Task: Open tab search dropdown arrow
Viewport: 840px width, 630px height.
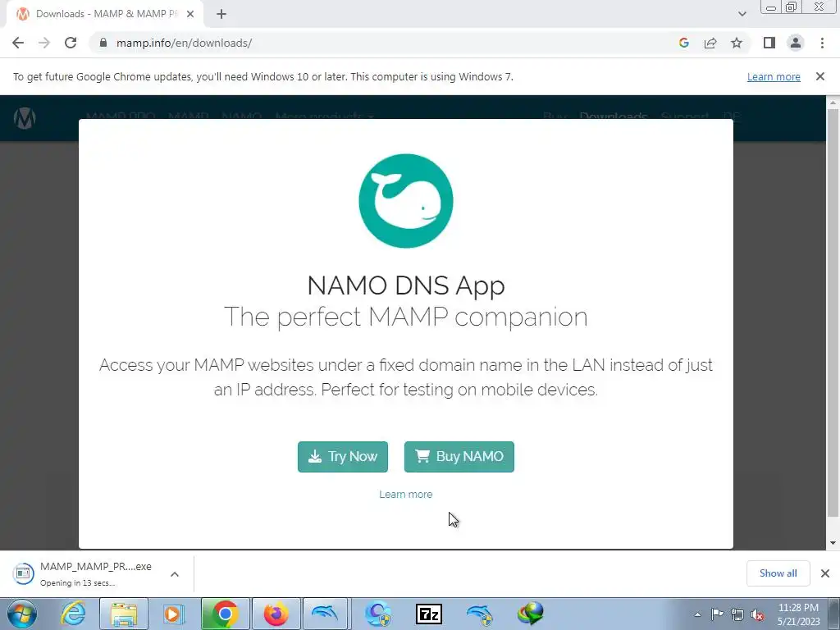Action: point(742,14)
